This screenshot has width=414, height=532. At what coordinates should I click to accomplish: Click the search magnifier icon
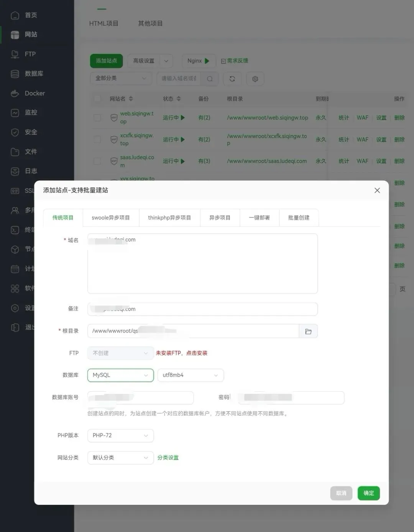pos(210,79)
